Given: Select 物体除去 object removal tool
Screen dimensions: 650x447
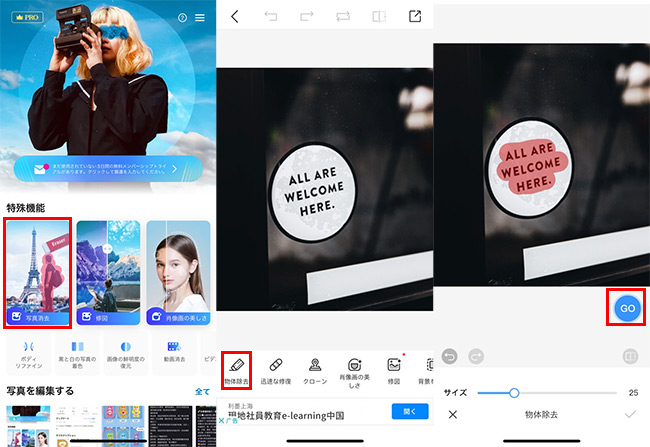Looking at the screenshot, I should pos(236,370).
